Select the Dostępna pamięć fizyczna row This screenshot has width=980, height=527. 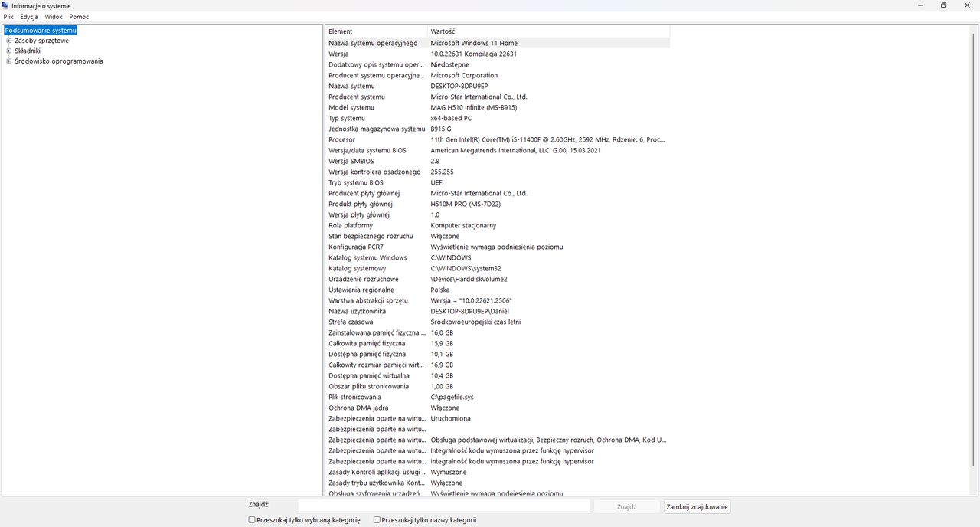coord(498,355)
